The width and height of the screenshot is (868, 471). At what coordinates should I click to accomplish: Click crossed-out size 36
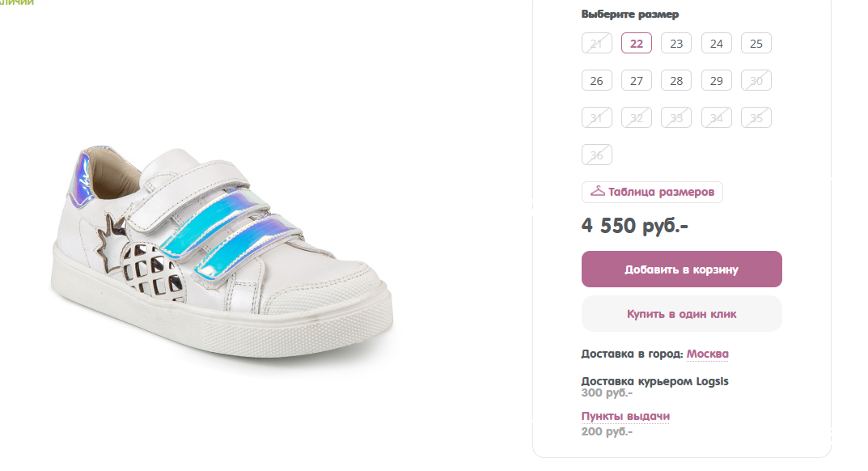pyautogui.click(x=596, y=155)
